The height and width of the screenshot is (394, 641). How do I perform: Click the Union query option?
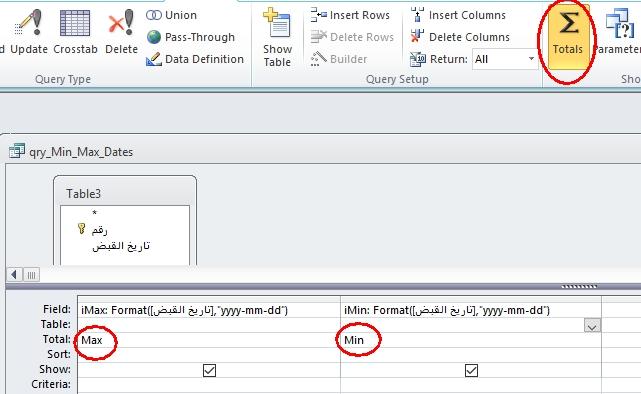pyautogui.click(x=171, y=15)
